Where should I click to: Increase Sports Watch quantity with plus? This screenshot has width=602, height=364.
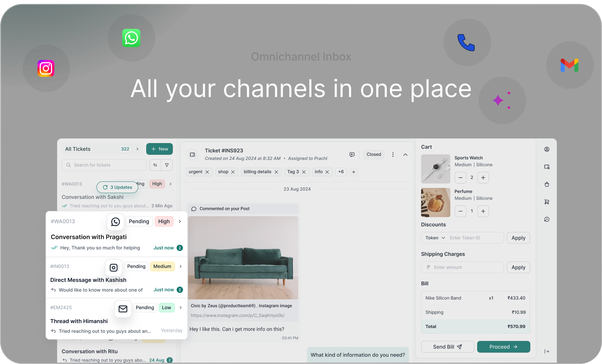pyautogui.click(x=483, y=178)
